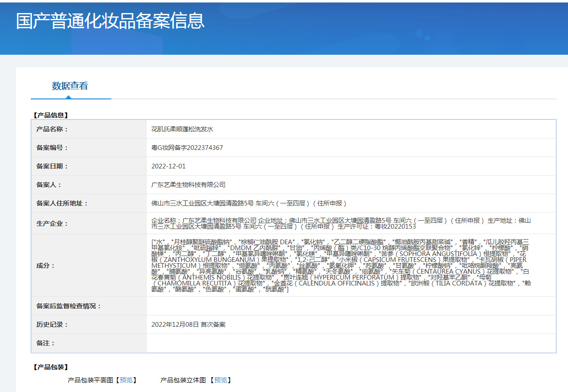Click the 备案后监督检查情况 field label
The height and width of the screenshot is (392, 568).
[69, 306]
